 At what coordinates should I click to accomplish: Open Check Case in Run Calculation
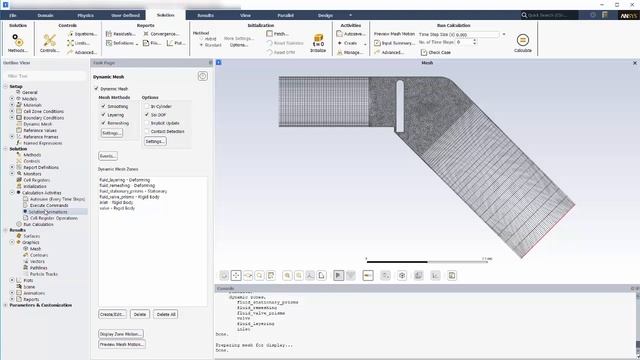436,52
